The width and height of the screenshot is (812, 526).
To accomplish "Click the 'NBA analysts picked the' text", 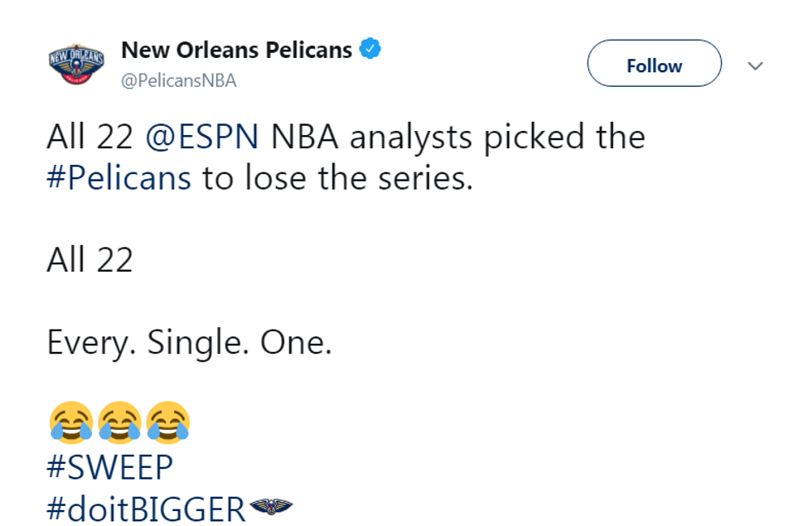I will point(458,137).
